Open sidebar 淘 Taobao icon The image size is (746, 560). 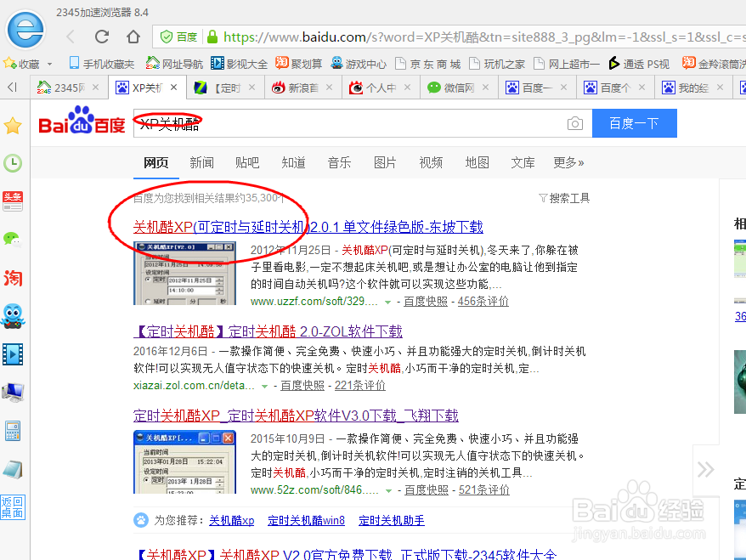point(13,278)
